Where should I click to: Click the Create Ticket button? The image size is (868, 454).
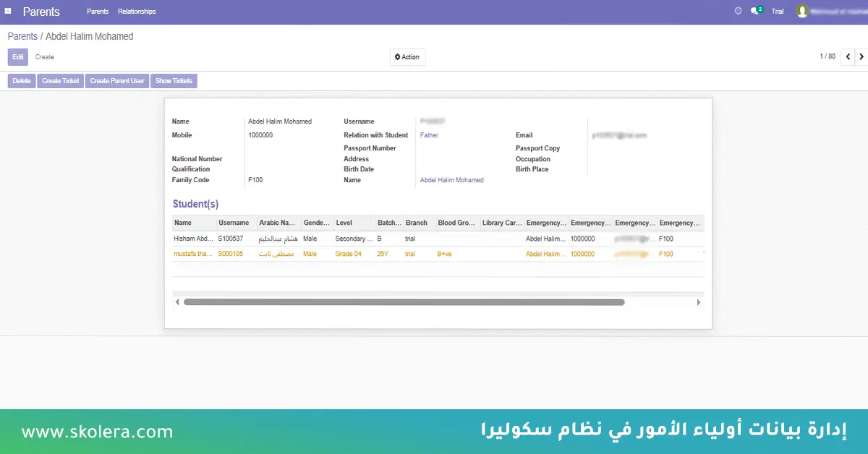61,81
